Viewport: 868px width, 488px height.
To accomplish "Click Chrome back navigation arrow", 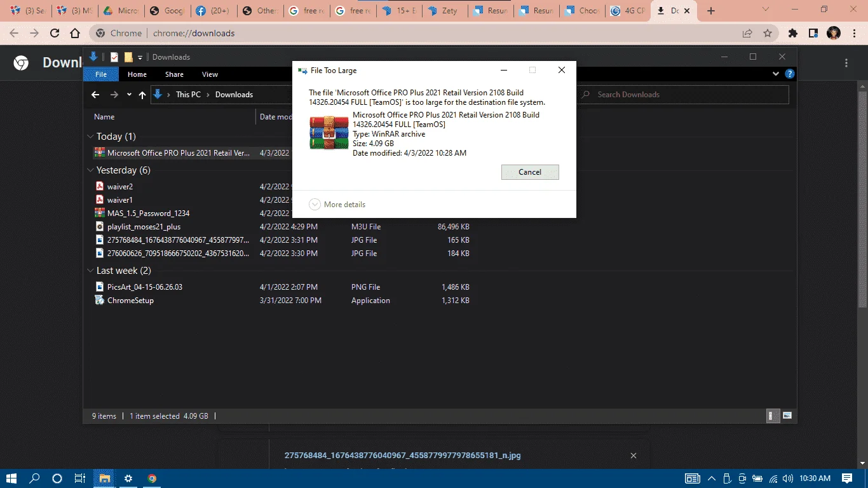I will [14, 33].
